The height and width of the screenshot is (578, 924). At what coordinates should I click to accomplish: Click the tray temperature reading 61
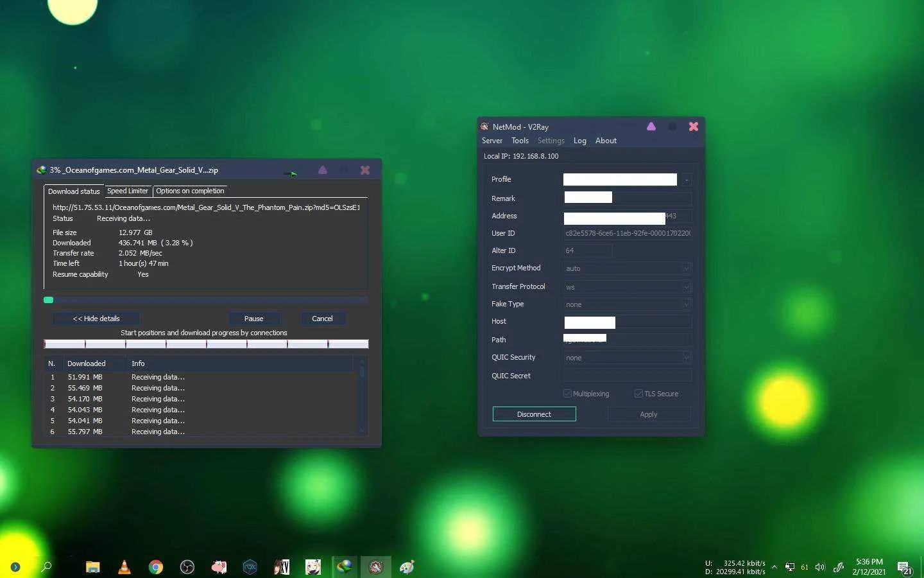coord(805,567)
